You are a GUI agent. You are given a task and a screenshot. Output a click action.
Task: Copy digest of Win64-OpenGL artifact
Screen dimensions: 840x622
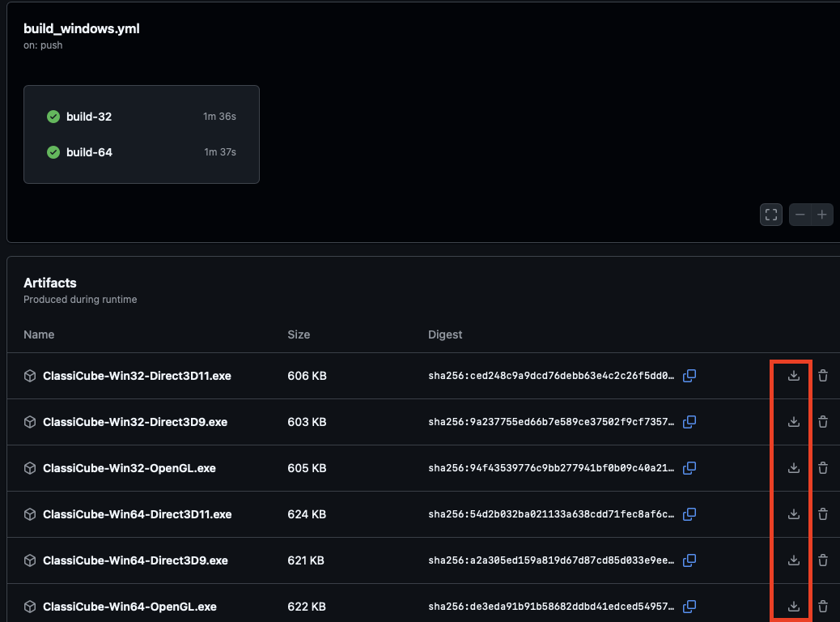tap(689, 607)
